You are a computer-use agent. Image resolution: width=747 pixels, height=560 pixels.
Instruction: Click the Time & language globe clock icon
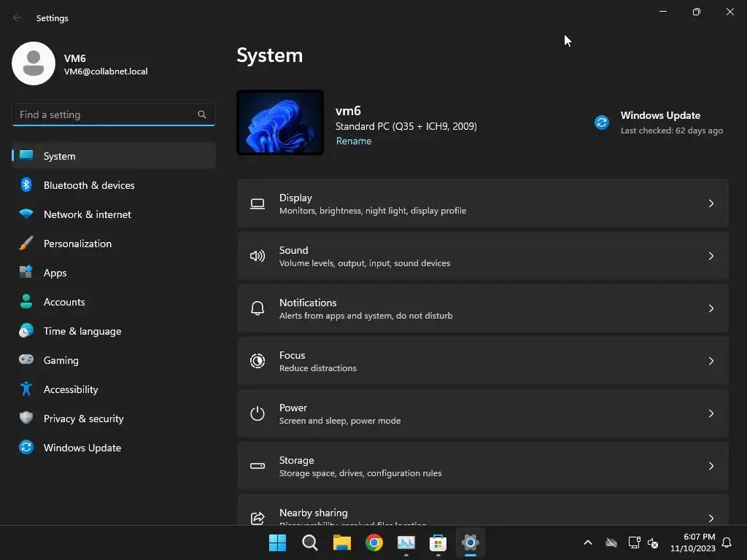[26, 330]
